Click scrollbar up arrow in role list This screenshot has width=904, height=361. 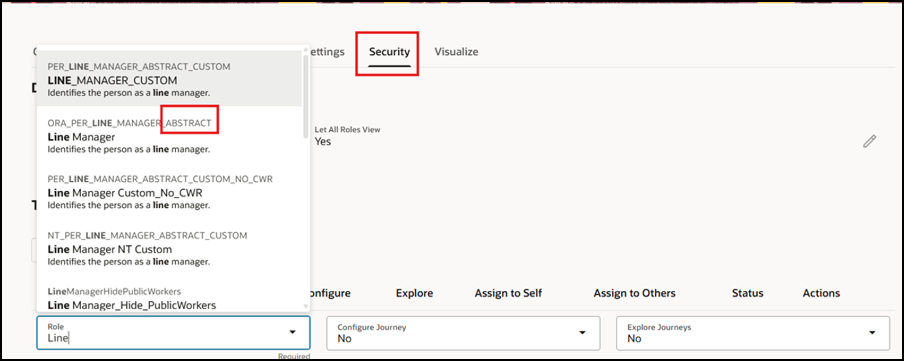coord(306,50)
